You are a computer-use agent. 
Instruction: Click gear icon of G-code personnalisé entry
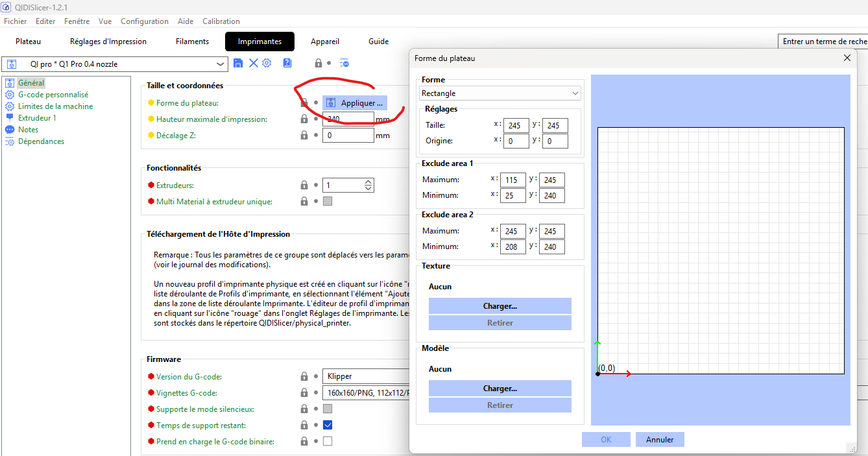coord(10,95)
